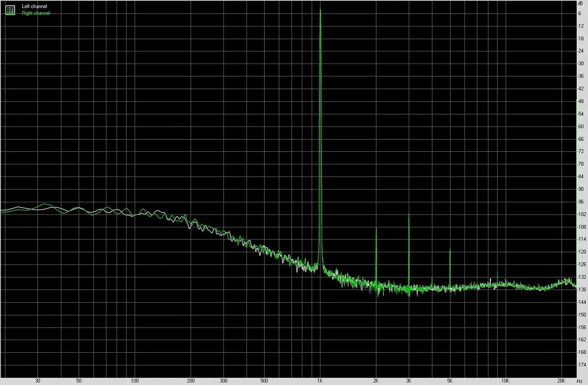Click the 20K frequency axis label
The image size is (588, 385).
(x=562, y=380)
